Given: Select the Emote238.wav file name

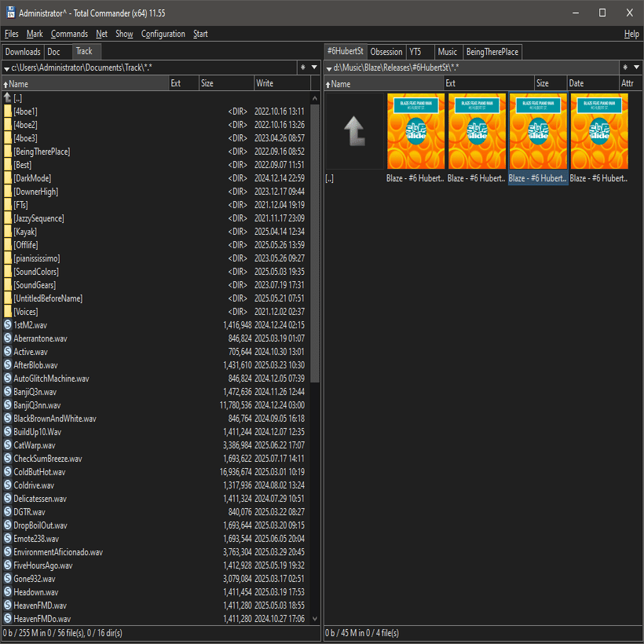Looking at the screenshot, I should coord(36,539).
